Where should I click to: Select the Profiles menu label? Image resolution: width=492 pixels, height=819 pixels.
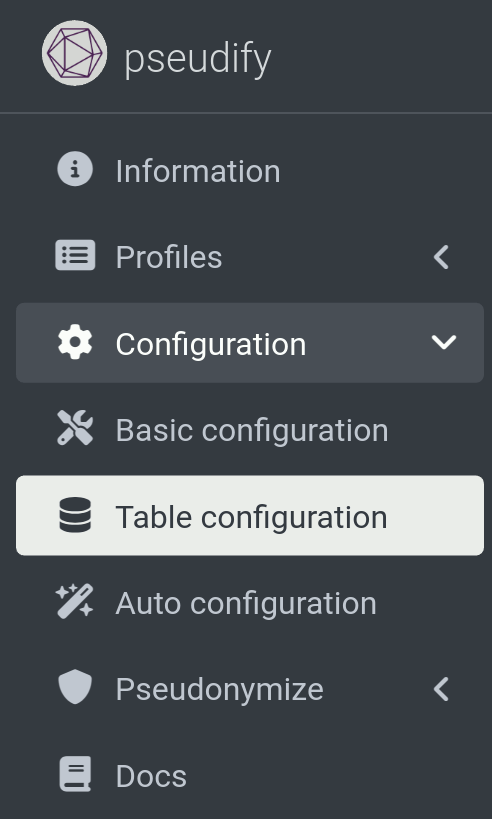point(169,257)
